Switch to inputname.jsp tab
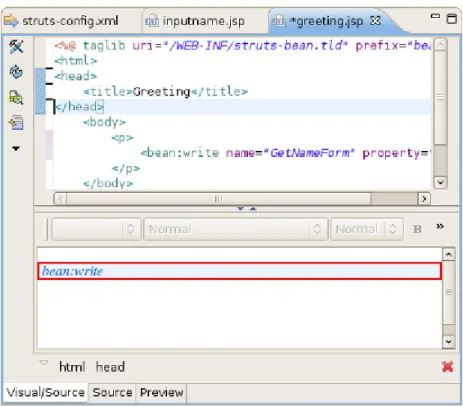The image size is (463, 407). [x=203, y=21]
